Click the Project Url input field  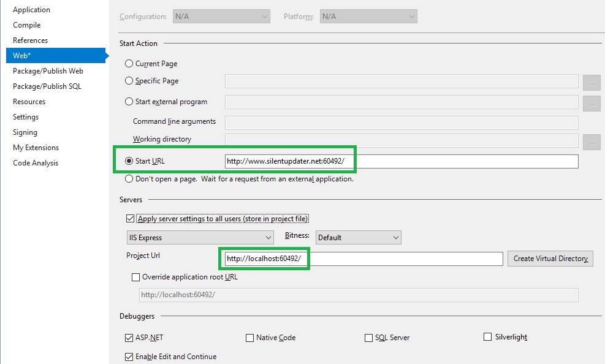click(364, 259)
